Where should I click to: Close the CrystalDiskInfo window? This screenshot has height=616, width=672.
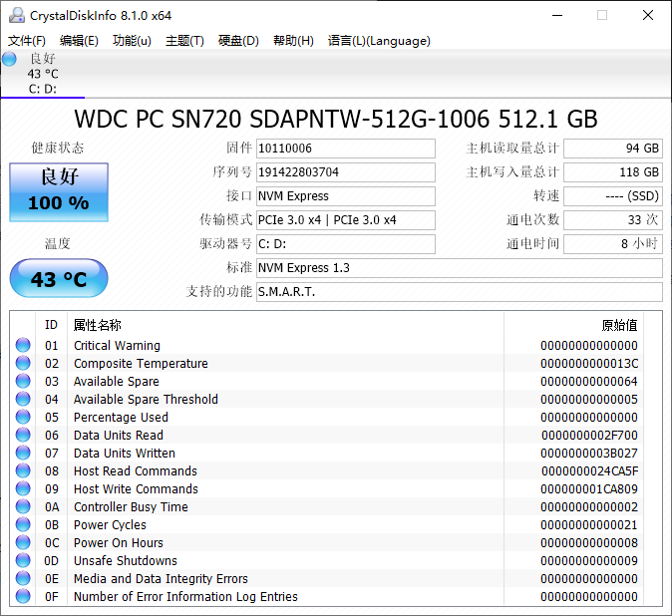tap(648, 15)
